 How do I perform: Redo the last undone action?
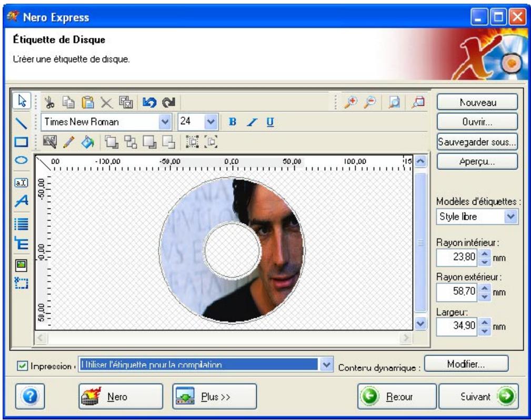168,102
